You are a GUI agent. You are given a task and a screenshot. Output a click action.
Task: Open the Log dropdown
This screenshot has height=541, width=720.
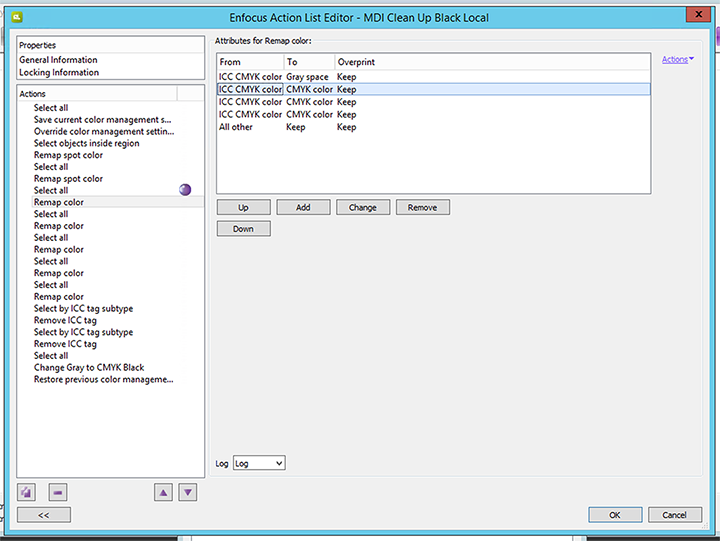pos(258,463)
